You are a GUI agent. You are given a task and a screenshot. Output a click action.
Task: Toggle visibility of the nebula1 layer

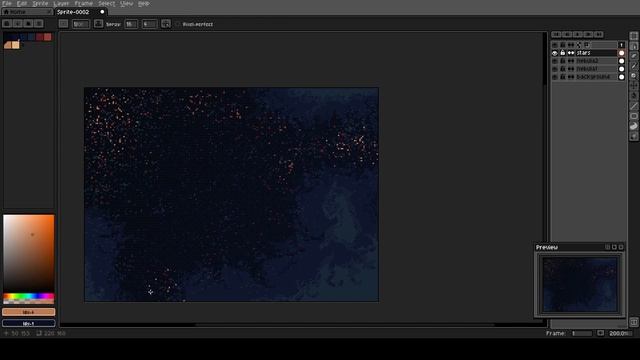[555, 69]
